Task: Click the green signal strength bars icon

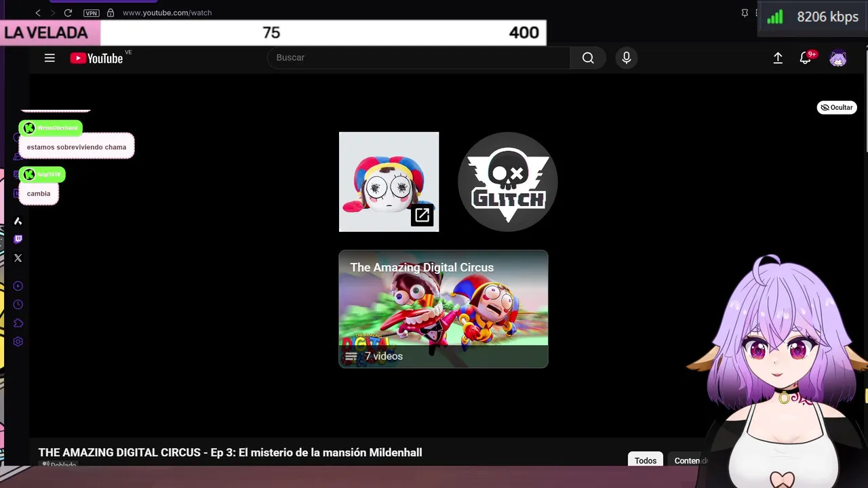Action: pos(774,18)
